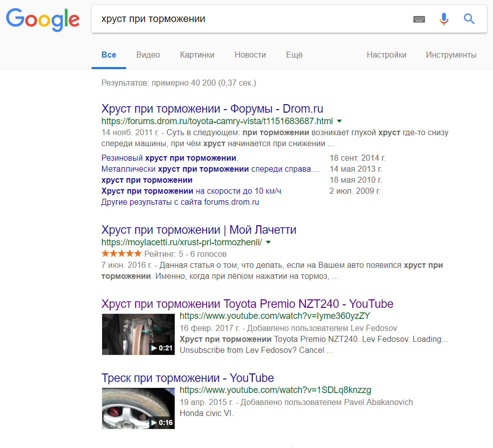Screen dimensions: 493x448
Task: Click the 'Honda civic VI.' description text
Action: coord(206,413)
